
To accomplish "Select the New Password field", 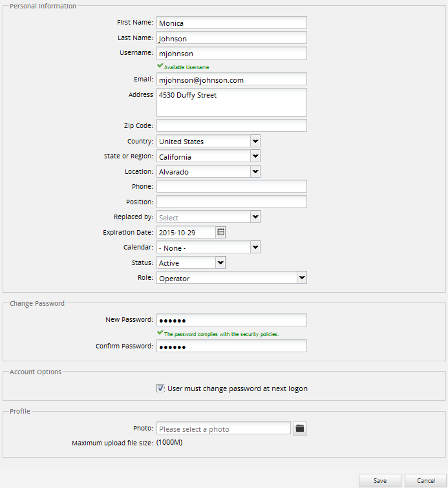I will tap(231, 321).
